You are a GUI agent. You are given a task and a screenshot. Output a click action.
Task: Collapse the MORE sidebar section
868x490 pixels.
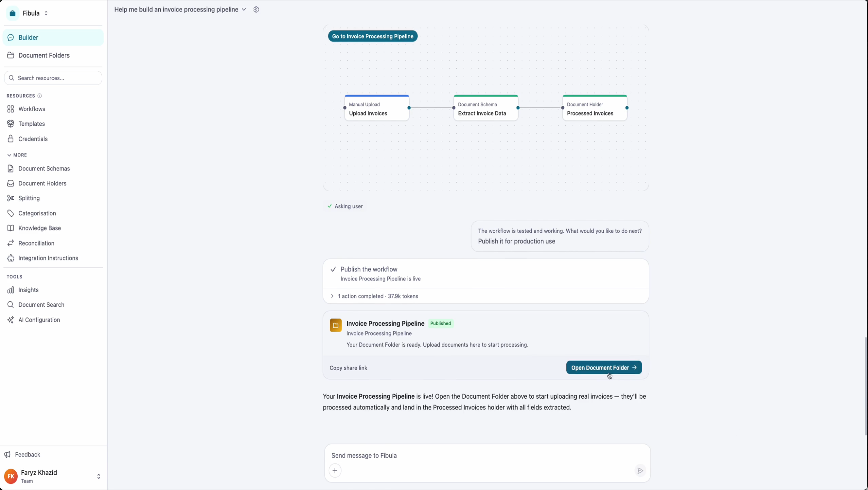[x=17, y=155]
